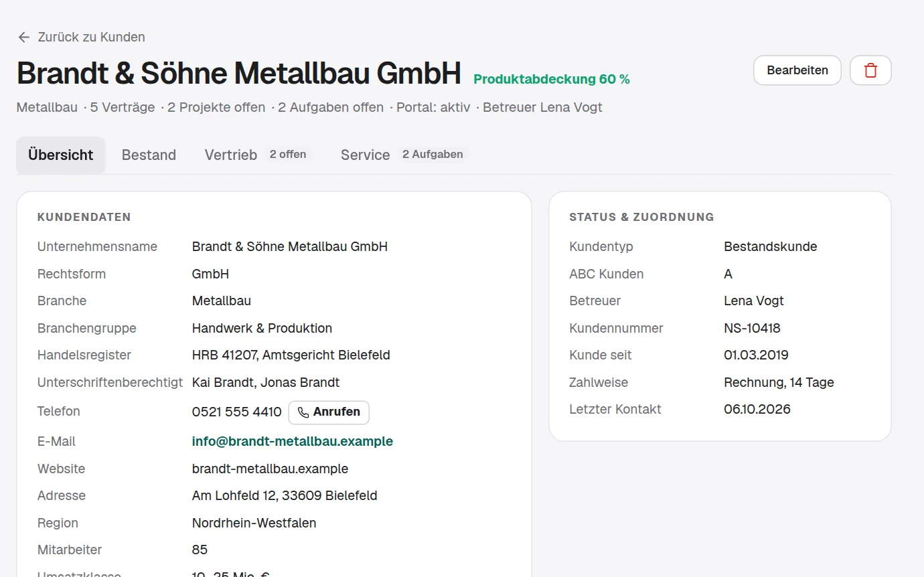This screenshot has height=577, width=924.
Task: Switch to the Bestand tab
Action: pos(149,155)
